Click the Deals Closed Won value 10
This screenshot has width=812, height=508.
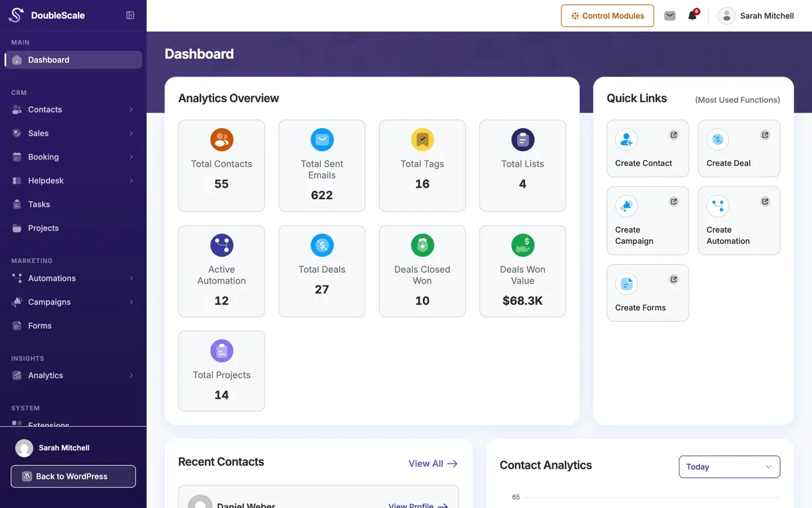422,301
